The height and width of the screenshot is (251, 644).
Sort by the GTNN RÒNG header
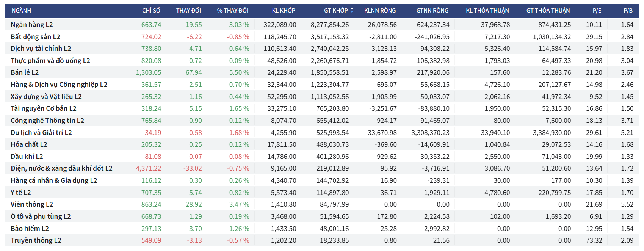pos(432,11)
